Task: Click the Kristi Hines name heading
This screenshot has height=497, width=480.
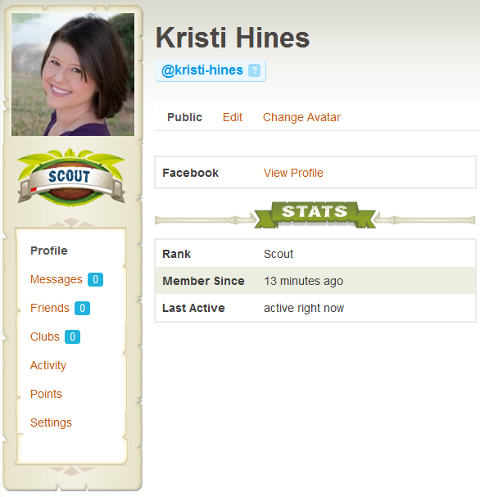Action: [233, 37]
